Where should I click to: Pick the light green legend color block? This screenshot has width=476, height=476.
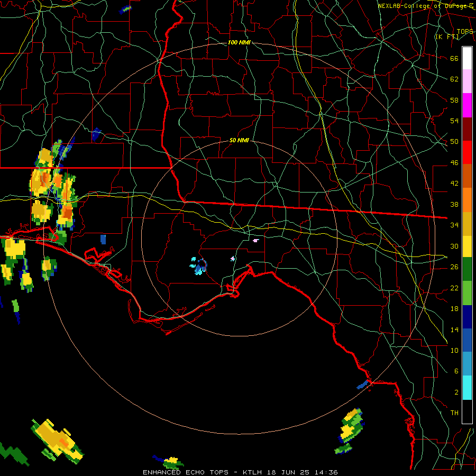pyautogui.click(x=467, y=293)
